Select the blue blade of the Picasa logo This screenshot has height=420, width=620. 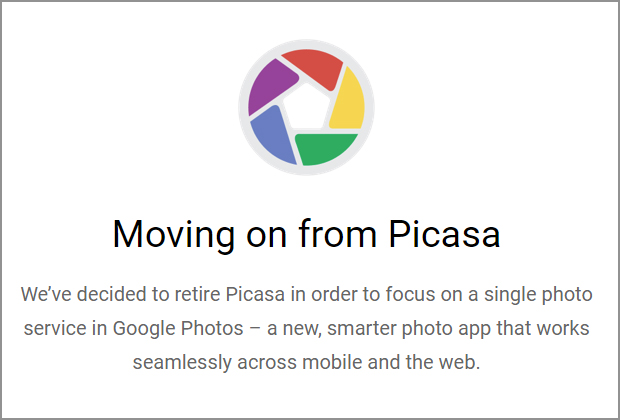tap(272, 136)
